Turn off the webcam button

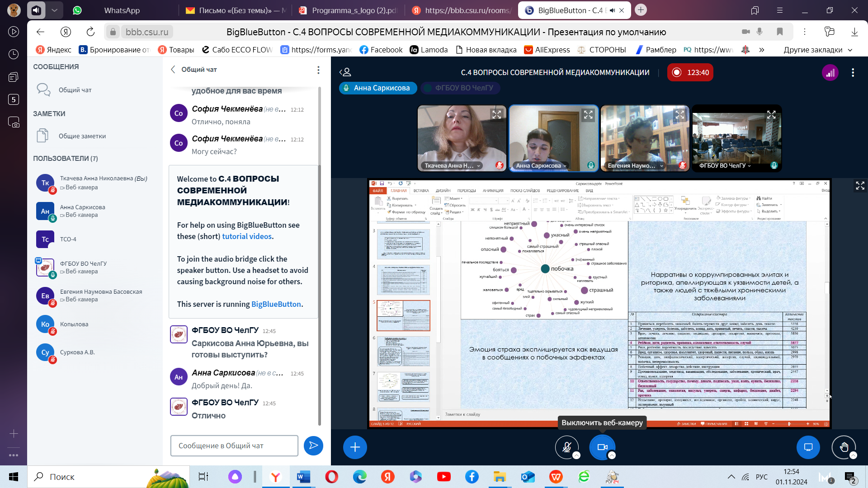coord(602,447)
